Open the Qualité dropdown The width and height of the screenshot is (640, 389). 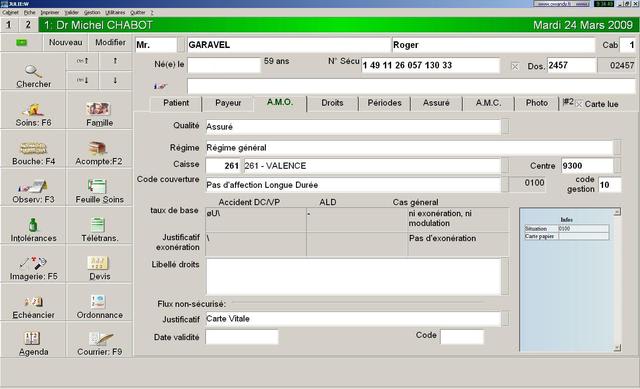[505, 127]
